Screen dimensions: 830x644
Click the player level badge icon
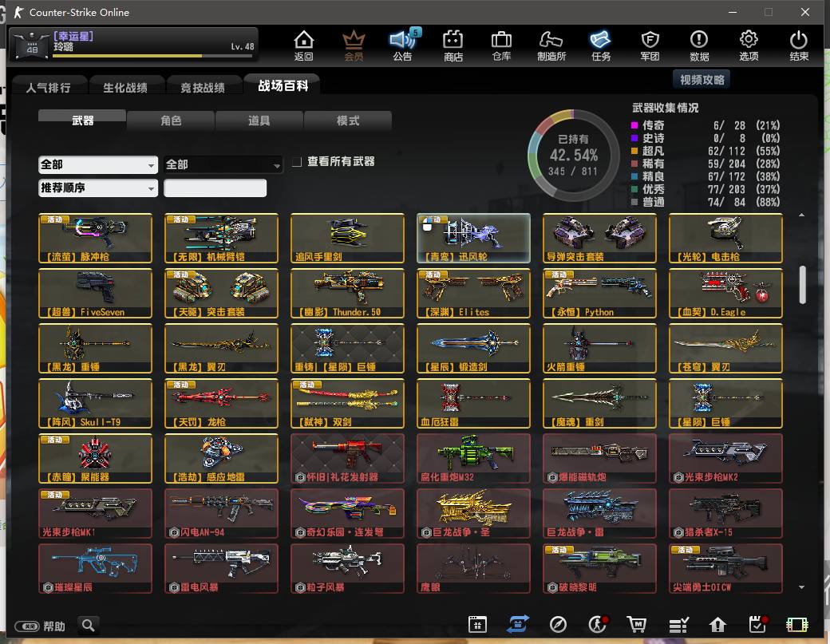[x=32, y=45]
